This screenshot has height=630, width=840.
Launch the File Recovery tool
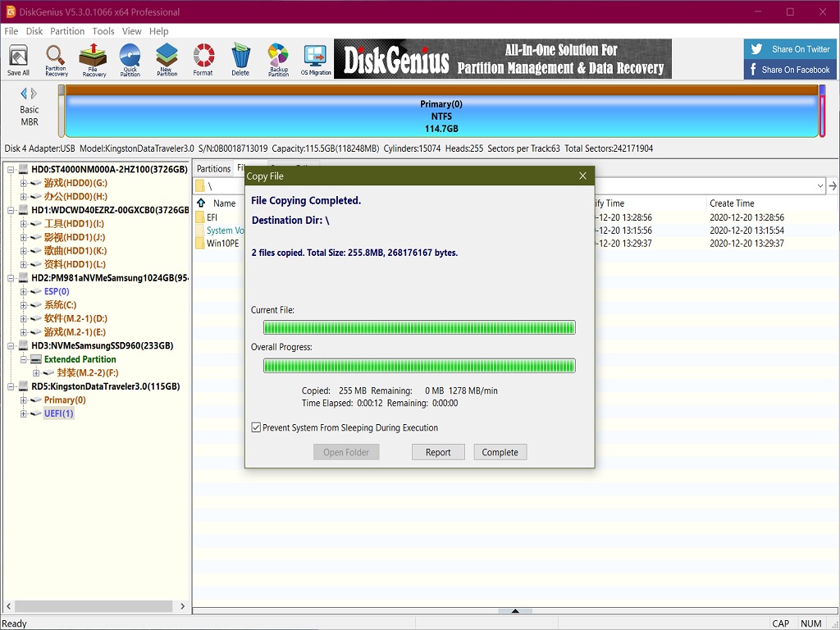click(x=94, y=59)
